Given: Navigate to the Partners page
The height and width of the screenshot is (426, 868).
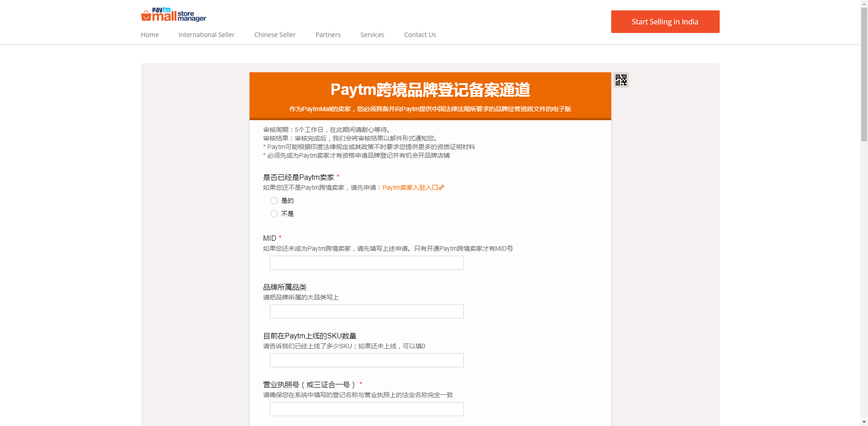Looking at the screenshot, I should [328, 35].
